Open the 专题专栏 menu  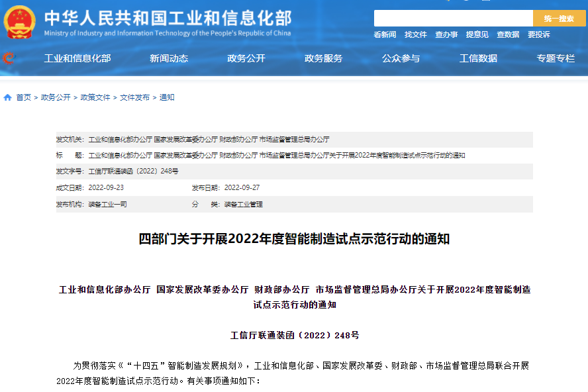[x=556, y=58]
